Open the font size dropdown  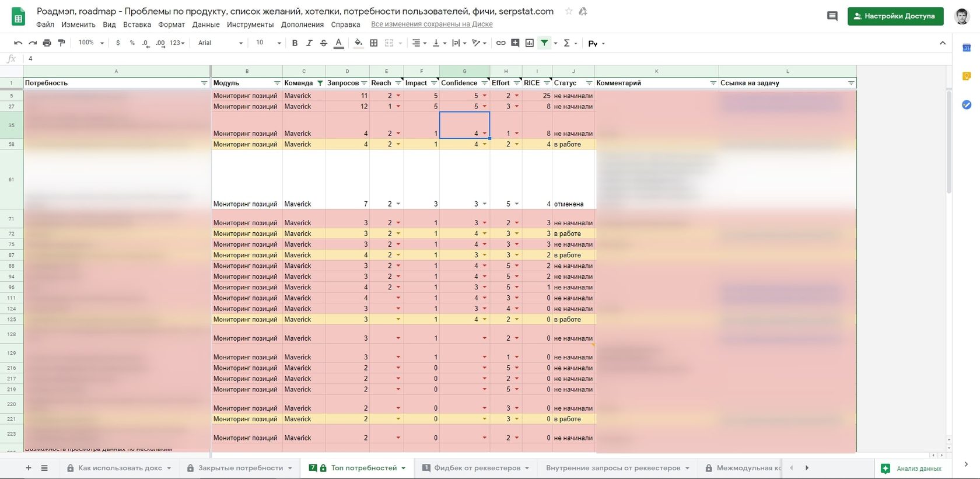(x=268, y=43)
